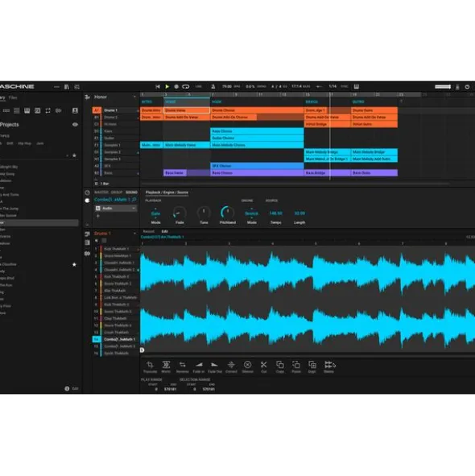Select the One-shots filter icon in browser
Image resolution: width=475 pixels, height=476 pixels.
click(58, 111)
